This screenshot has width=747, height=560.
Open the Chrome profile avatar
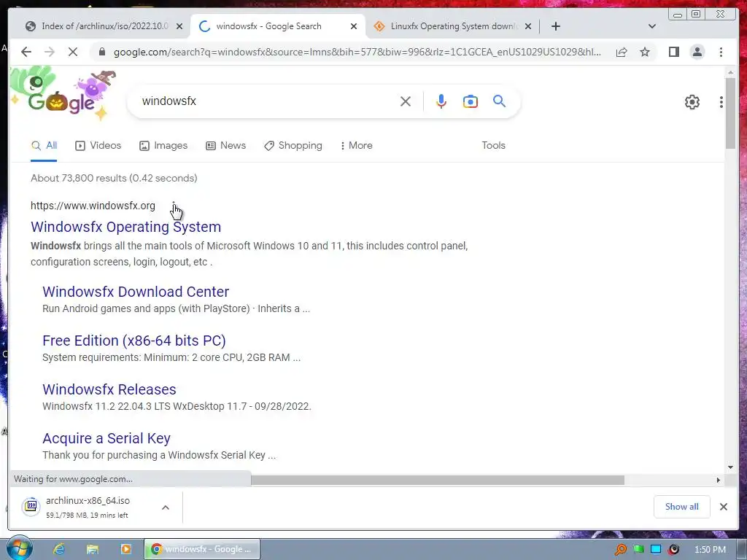point(697,52)
